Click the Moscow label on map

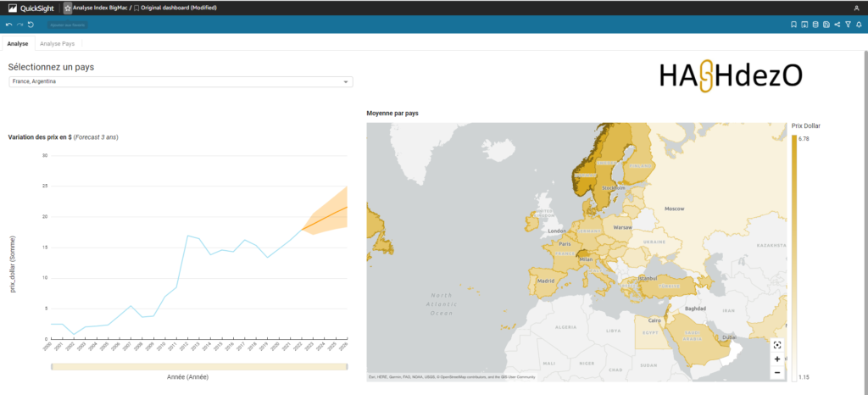click(675, 209)
